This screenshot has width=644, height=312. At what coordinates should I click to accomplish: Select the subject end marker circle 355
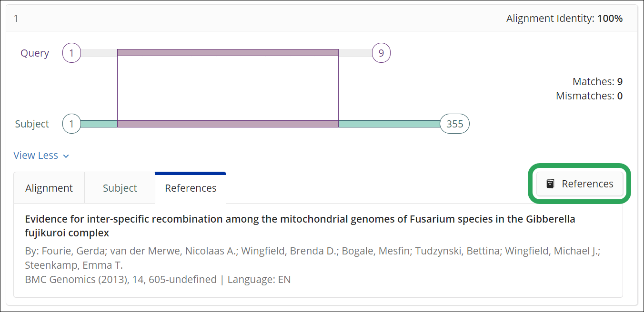tap(453, 124)
